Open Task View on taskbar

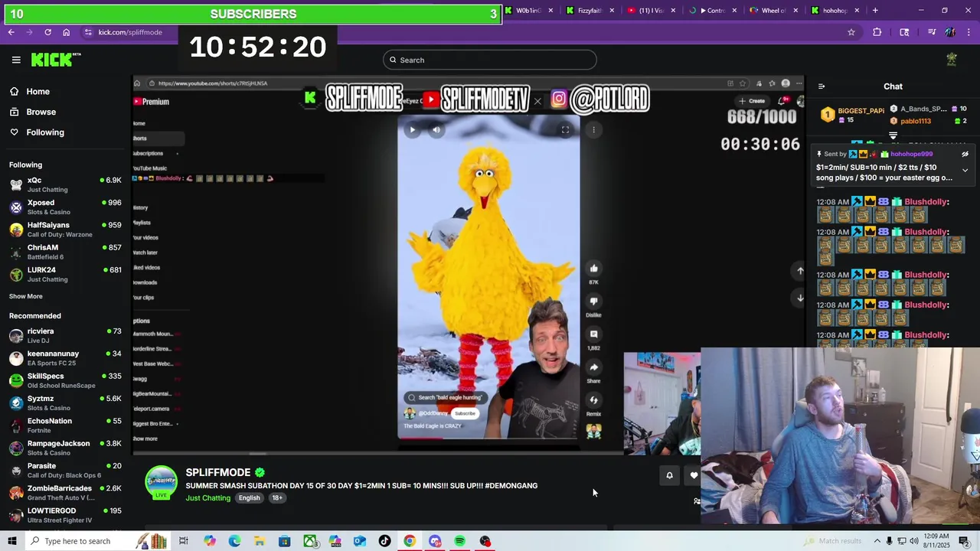coord(184,541)
